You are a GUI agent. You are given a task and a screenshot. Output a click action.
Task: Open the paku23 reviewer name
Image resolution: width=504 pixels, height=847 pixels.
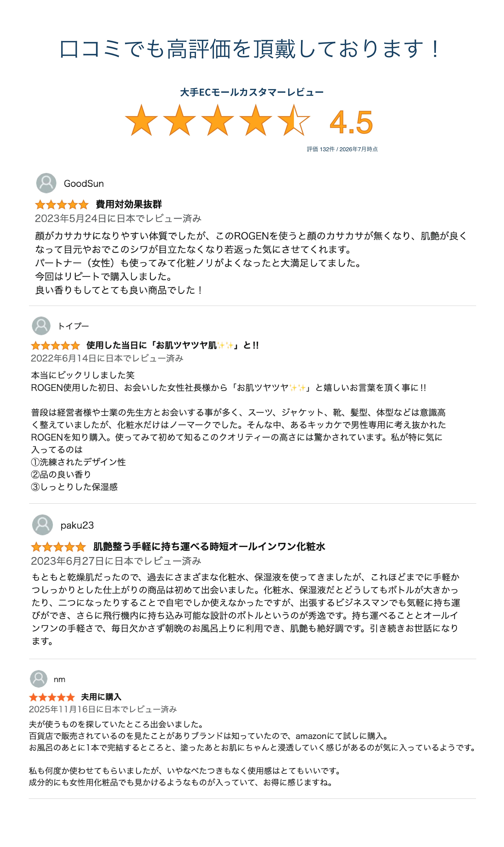point(77,526)
